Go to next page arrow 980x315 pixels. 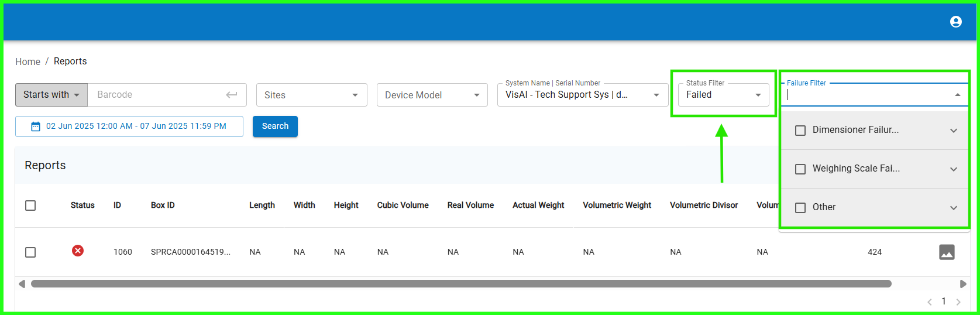958,302
